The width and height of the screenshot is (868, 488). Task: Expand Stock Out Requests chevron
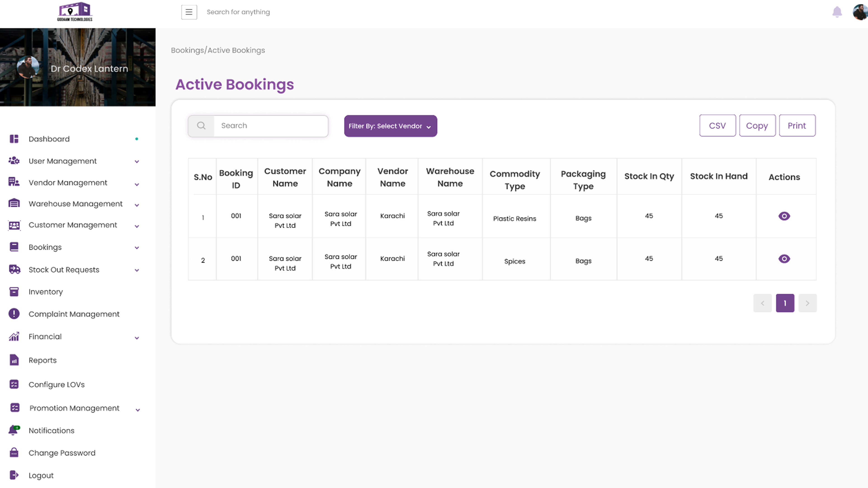pyautogui.click(x=137, y=270)
